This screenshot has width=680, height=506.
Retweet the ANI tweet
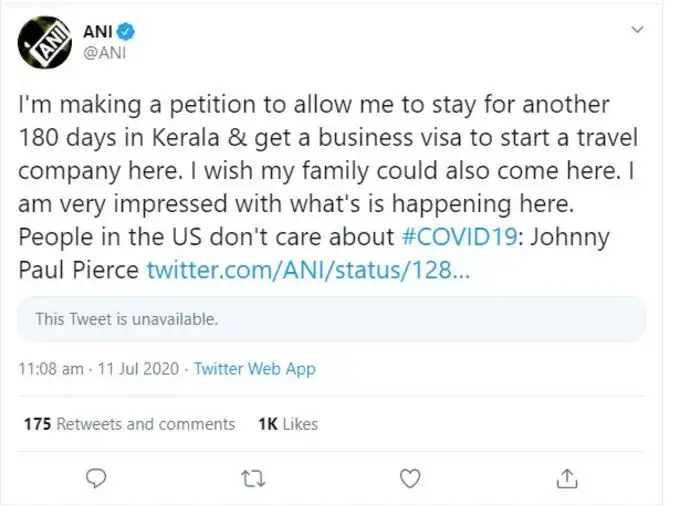coord(253,477)
